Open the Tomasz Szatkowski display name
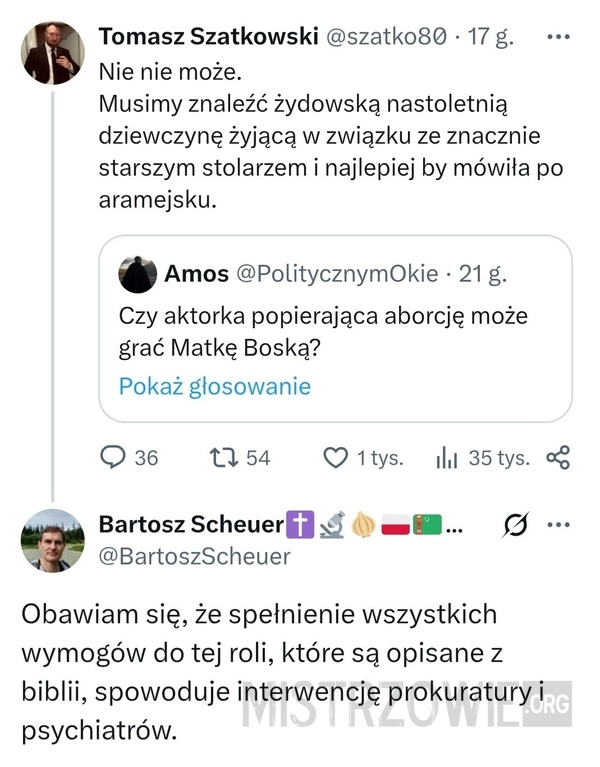The image size is (600, 767). 204,38
